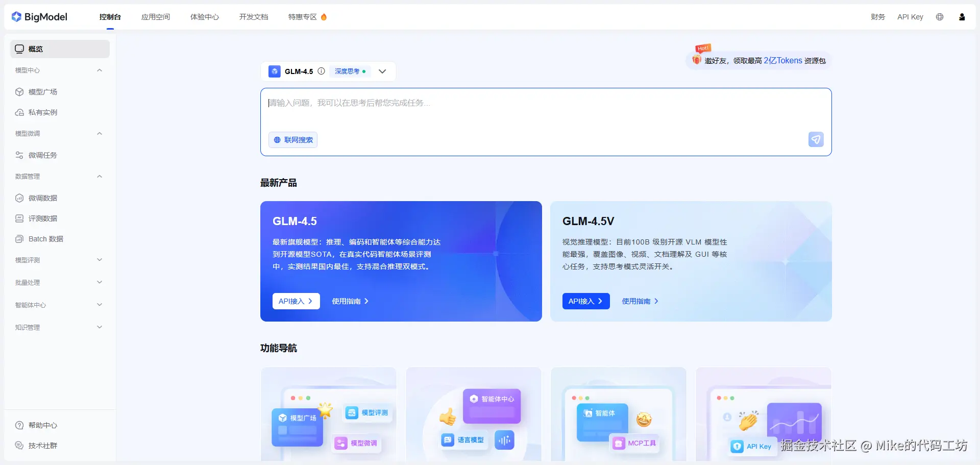Collapse the 数据管理 sidebar section
Viewport: 980px width, 465px height.
point(100,177)
